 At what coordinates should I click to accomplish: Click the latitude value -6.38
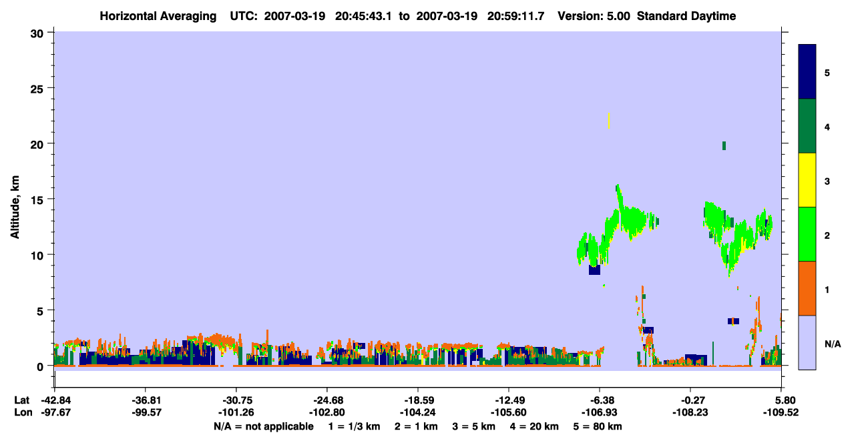click(x=600, y=400)
